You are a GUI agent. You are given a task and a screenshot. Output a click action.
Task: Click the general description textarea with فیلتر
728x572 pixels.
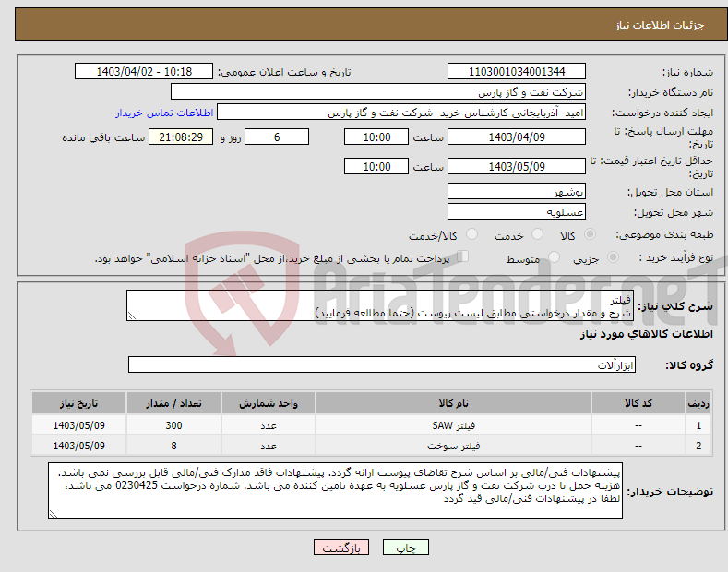click(380, 305)
